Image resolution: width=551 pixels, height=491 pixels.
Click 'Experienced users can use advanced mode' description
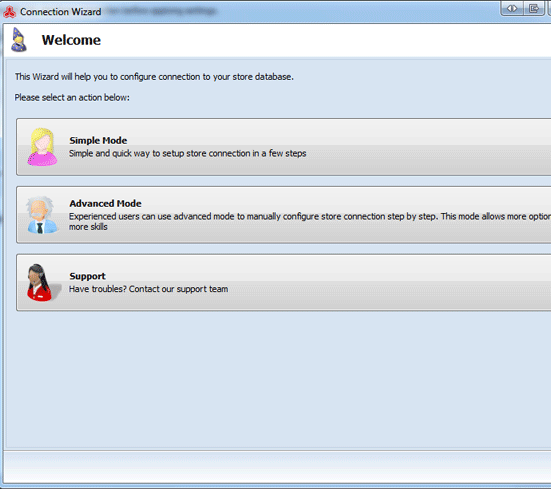click(310, 221)
